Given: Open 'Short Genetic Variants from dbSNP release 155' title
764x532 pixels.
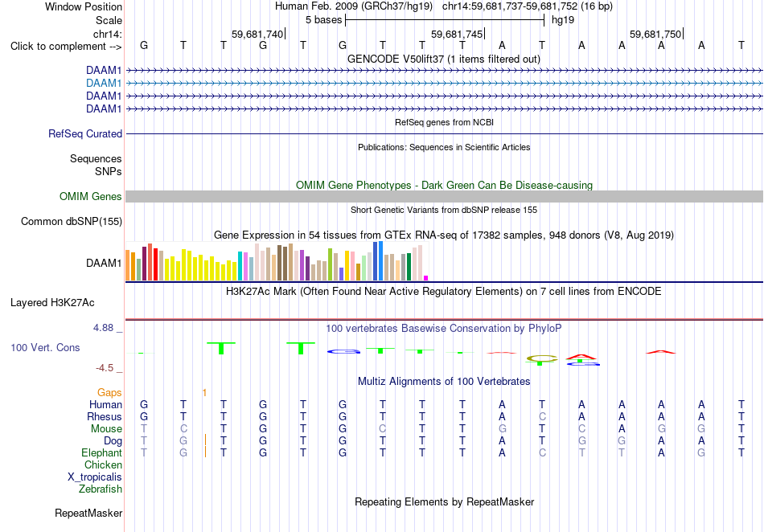Looking at the screenshot, I should point(444,210).
